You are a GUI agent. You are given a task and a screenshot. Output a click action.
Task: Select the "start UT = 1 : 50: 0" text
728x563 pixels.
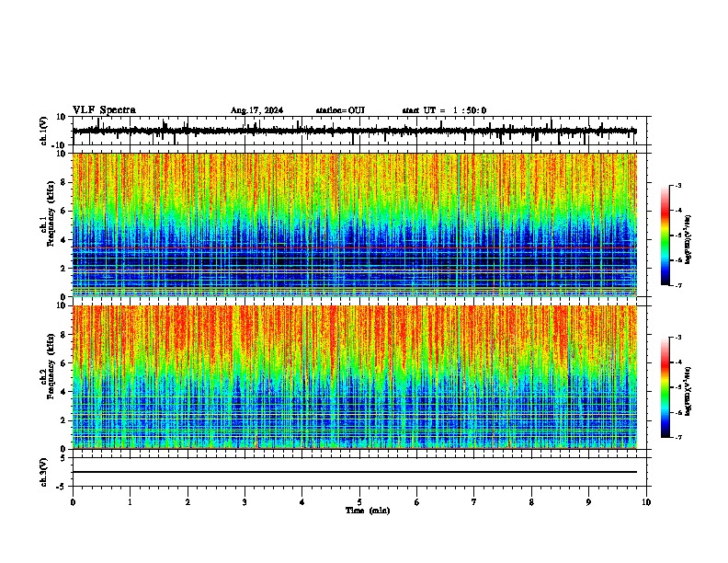(x=444, y=110)
